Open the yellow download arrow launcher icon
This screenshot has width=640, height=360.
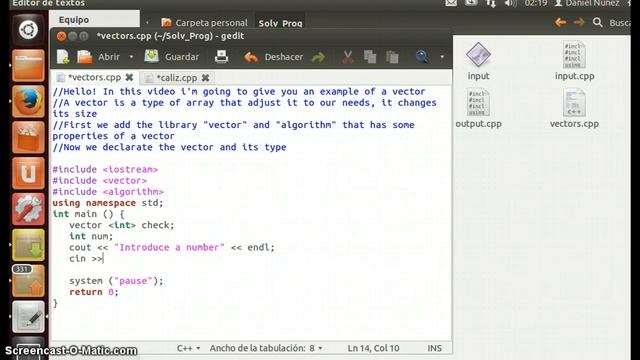pos(28,245)
